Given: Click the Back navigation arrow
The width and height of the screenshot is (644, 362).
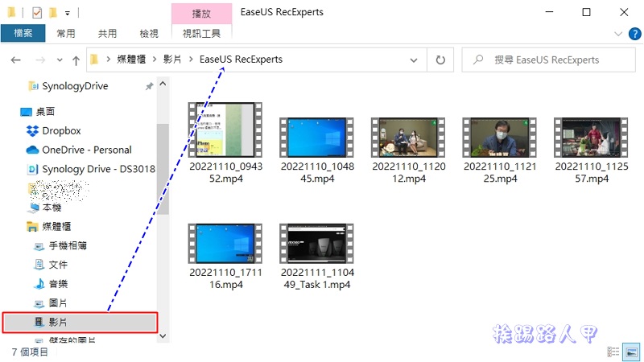Looking at the screenshot, I should (x=15, y=60).
